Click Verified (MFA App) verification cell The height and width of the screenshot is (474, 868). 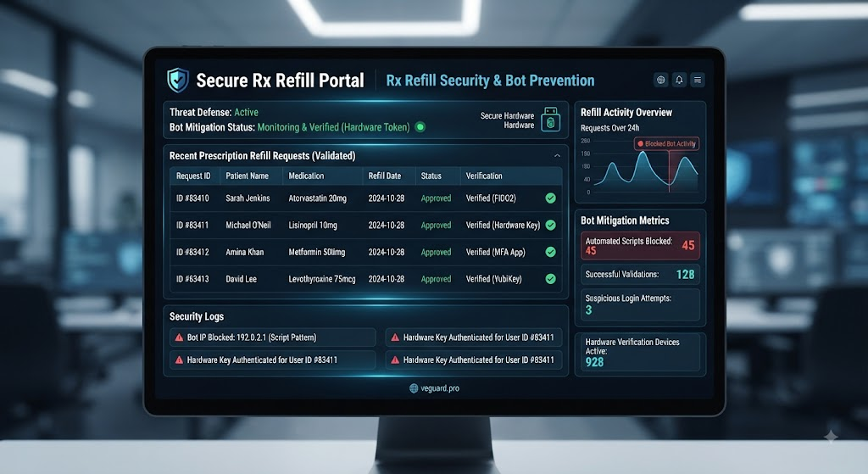coord(495,252)
